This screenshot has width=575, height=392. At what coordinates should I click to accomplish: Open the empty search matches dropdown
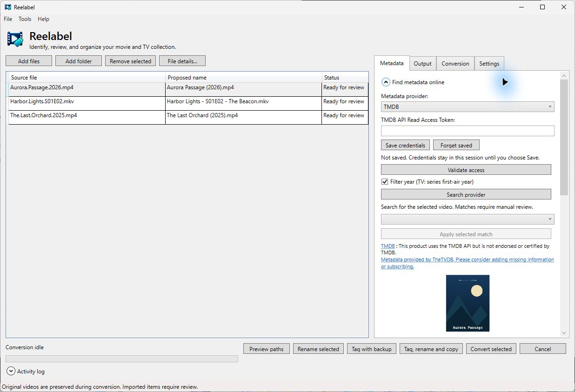[468, 219]
